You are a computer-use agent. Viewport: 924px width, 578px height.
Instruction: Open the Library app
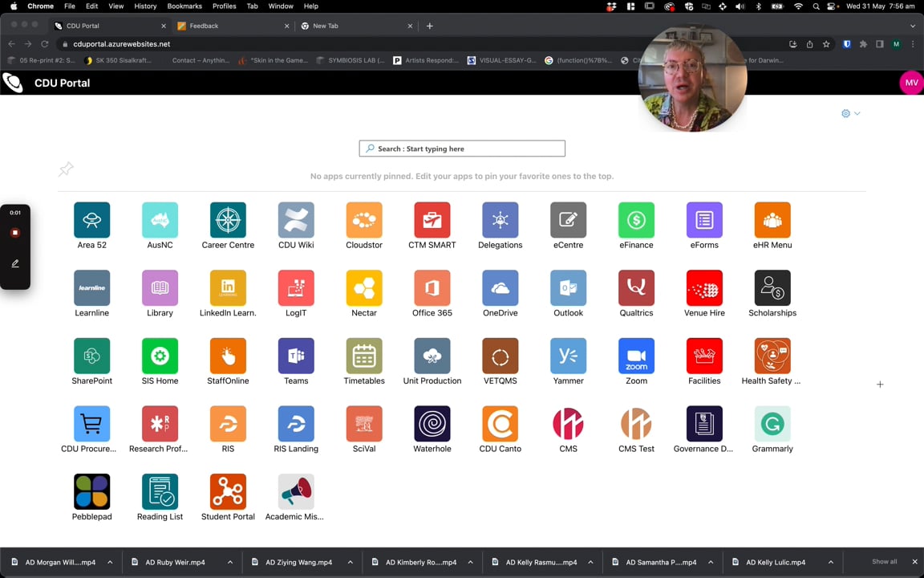point(160,288)
